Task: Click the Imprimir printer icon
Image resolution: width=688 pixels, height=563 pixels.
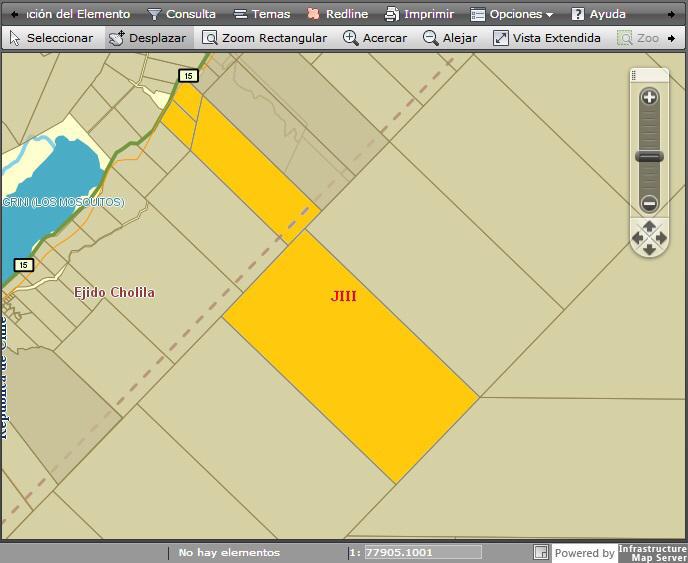Action: click(x=392, y=14)
